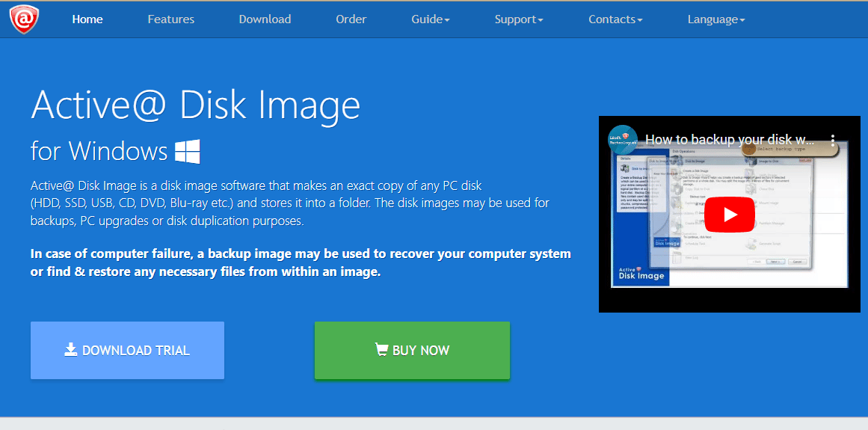Click the description paragraph mentioning Blu-ray
868x430 pixels.
coord(290,203)
